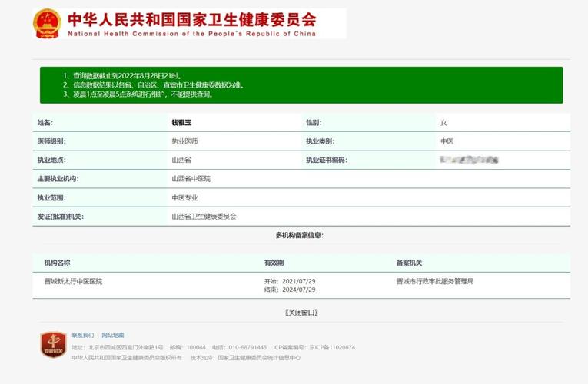This screenshot has width=588, height=384.
Task: Click the blurred certificate number value
Action: click(469, 160)
